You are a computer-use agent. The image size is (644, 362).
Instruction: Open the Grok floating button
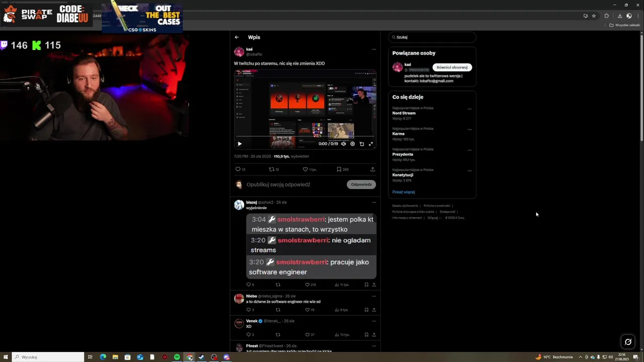click(628, 342)
